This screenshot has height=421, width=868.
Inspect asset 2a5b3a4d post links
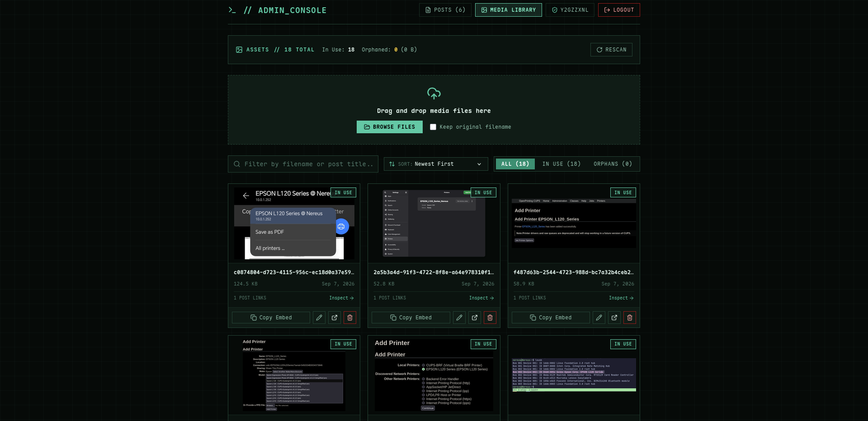point(481,298)
